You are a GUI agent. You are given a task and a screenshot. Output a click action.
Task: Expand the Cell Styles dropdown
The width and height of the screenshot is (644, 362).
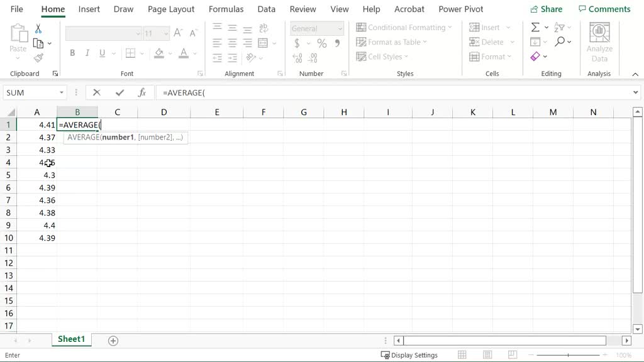click(406, 57)
